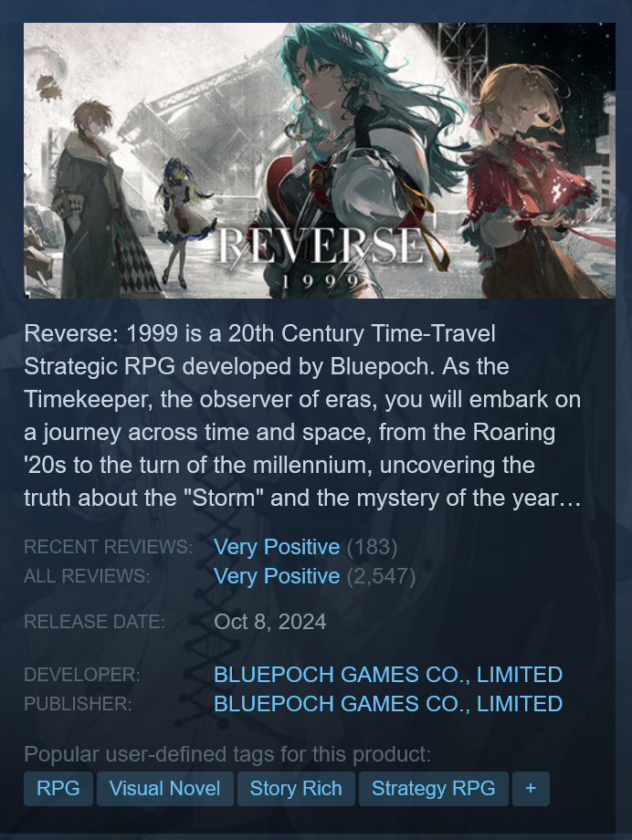Browse the Story Rich tag
This screenshot has width=632, height=840.
point(296,789)
